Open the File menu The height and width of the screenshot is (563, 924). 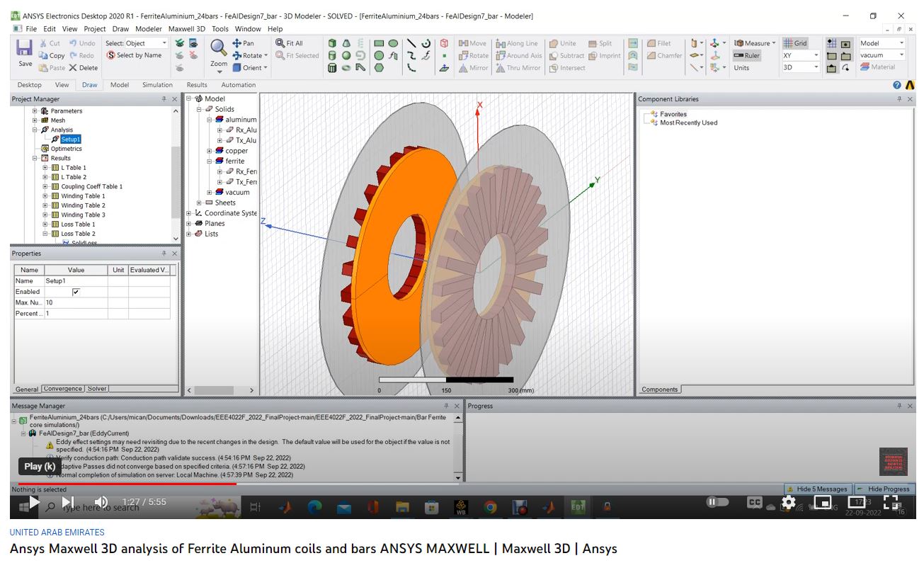[31, 29]
